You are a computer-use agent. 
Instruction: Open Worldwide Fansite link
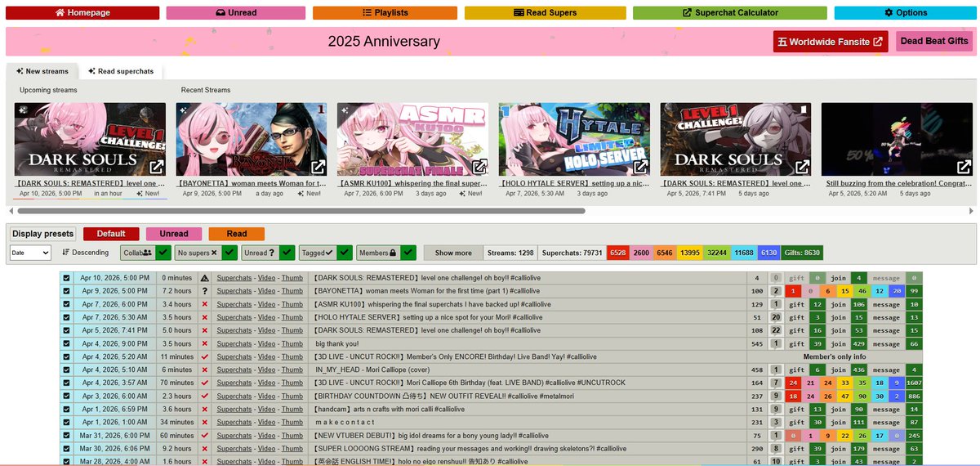[x=831, y=42]
